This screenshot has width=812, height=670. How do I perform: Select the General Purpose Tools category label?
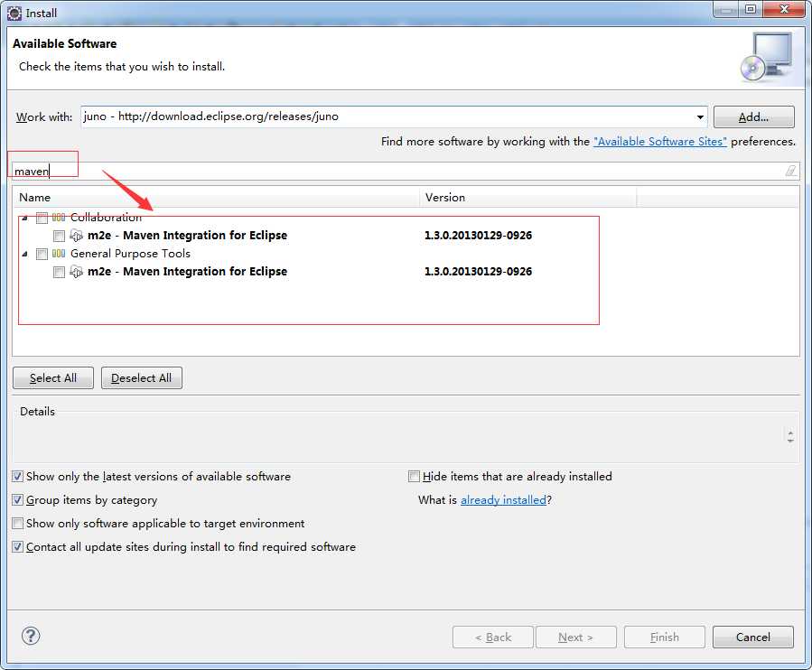[x=130, y=254]
